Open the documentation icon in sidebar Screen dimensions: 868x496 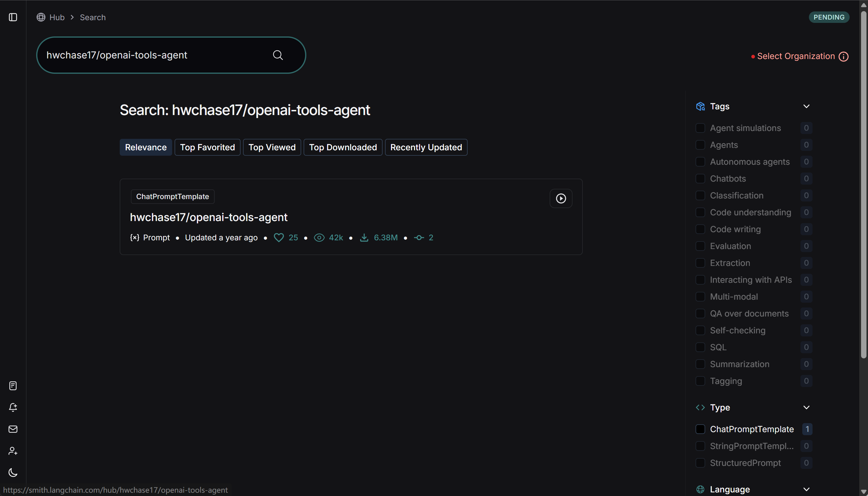pyautogui.click(x=13, y=385)
